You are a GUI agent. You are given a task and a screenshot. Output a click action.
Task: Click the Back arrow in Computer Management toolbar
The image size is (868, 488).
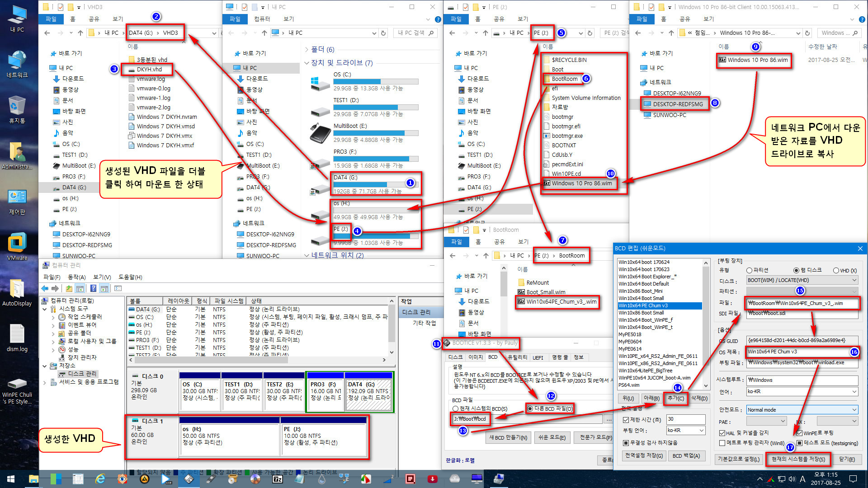[45, 288]
